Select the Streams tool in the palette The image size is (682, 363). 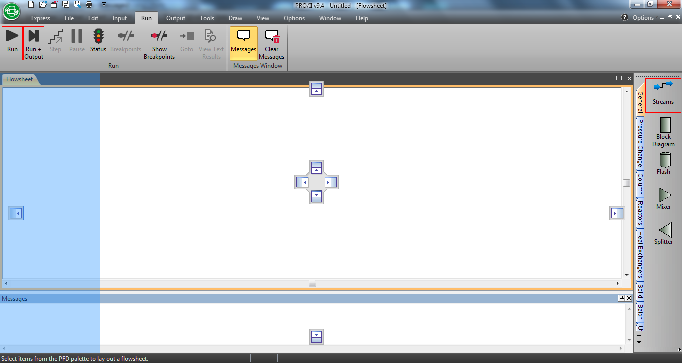[663, 94]
